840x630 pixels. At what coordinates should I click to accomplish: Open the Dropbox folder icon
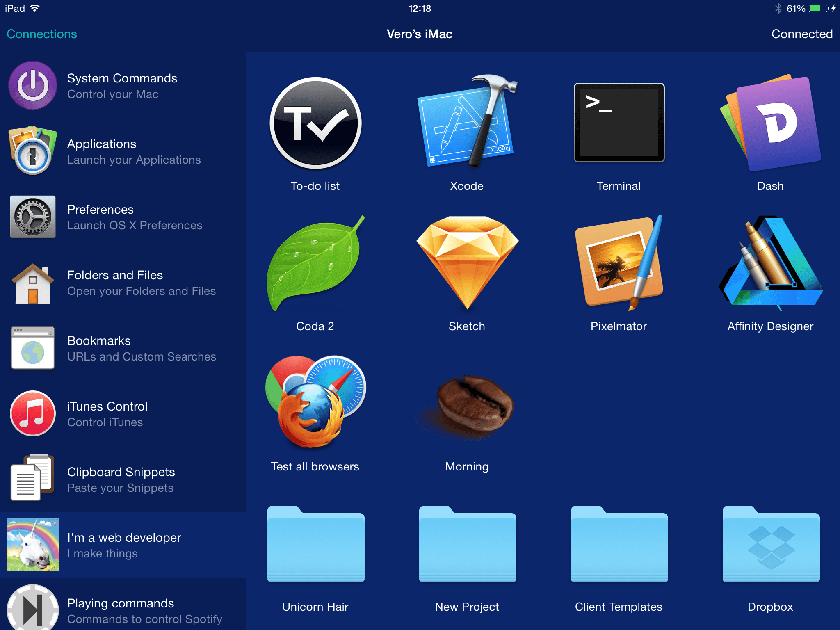(771, 544)
